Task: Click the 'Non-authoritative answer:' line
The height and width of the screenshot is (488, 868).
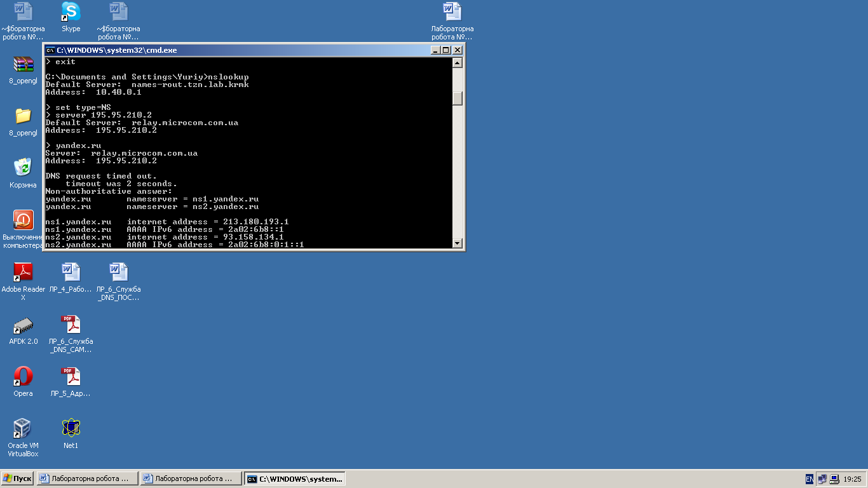Action: pyautogui.click(x=109, y=191)
